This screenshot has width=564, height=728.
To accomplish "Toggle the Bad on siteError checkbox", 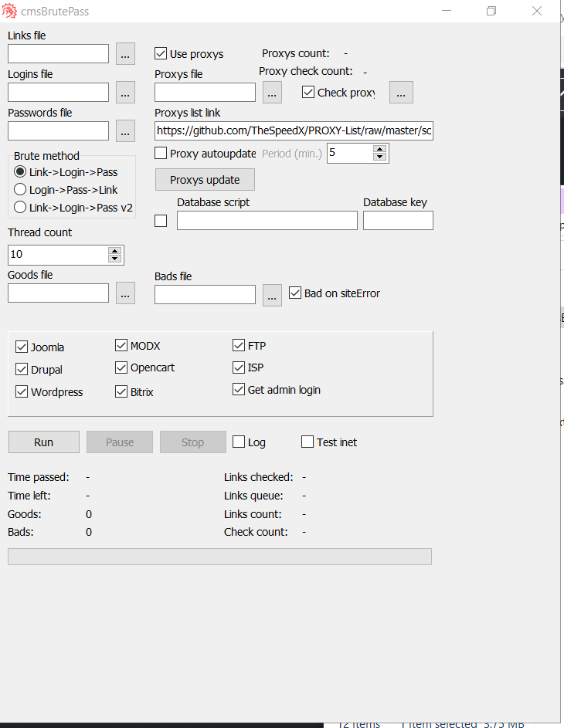I will click(295, 293).
